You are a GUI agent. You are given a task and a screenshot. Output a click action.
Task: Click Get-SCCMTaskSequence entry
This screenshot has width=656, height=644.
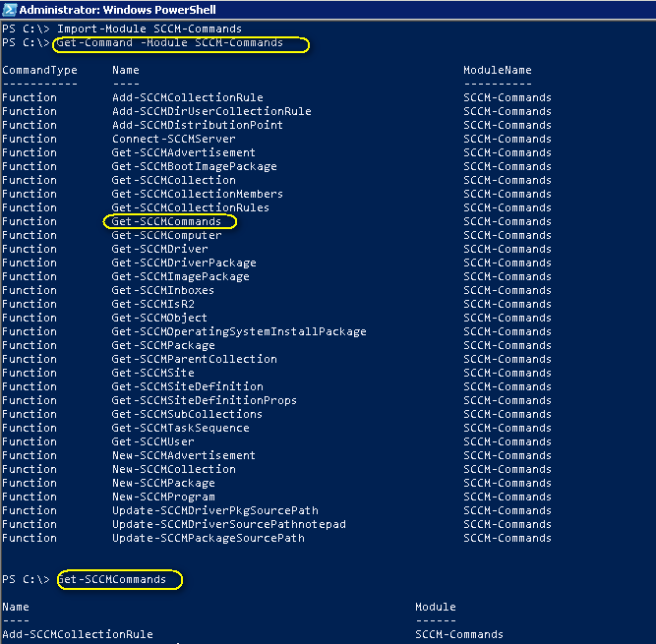[x=181, y=429]
